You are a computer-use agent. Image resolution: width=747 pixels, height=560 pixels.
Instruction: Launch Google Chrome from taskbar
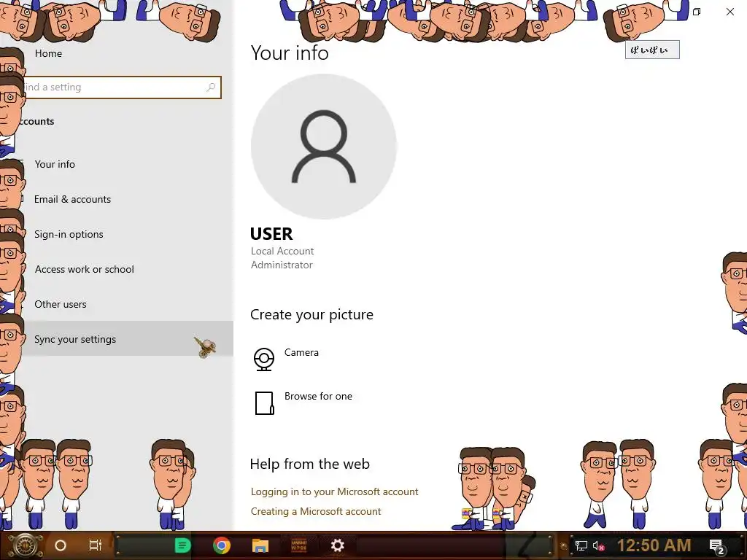[222, 545]
